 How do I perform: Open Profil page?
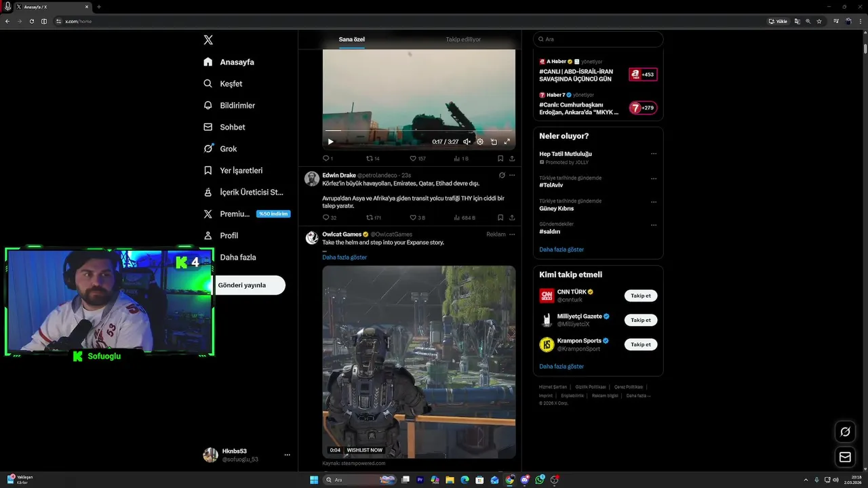[220, 235]
